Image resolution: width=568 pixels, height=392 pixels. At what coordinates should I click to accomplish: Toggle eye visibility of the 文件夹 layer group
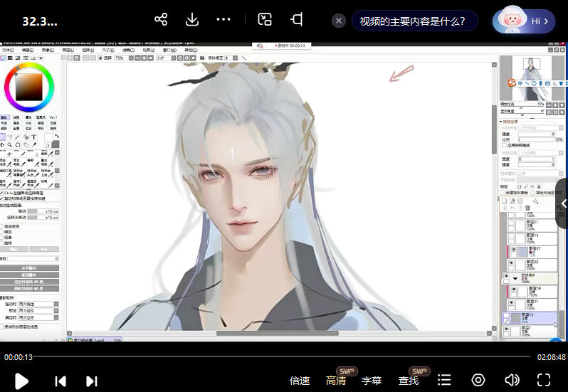[506, 277]
